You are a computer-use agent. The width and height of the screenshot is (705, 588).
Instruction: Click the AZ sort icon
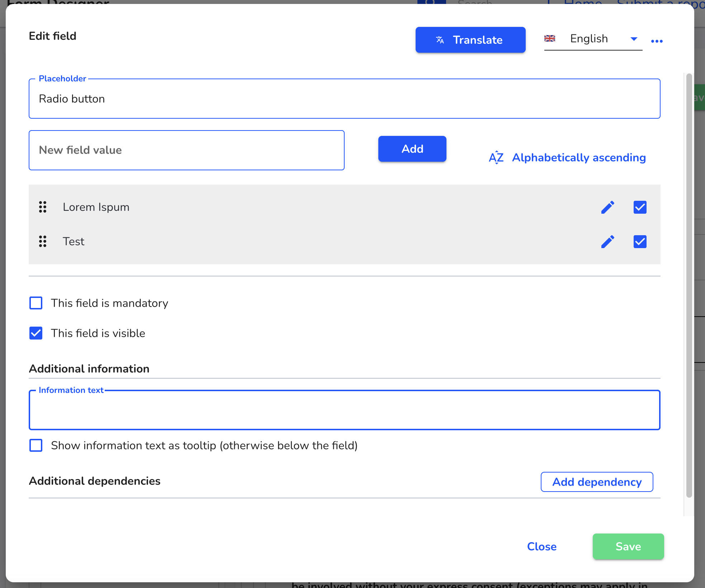click(x=496, y=157)
